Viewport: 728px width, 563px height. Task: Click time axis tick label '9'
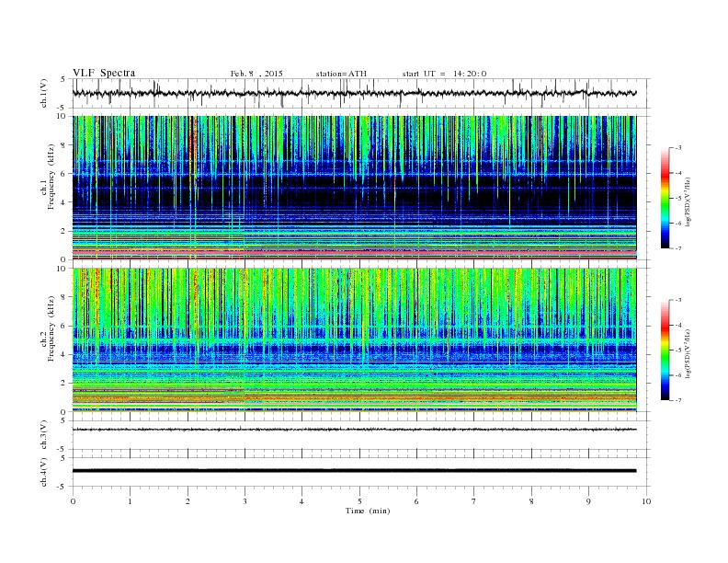588,501
